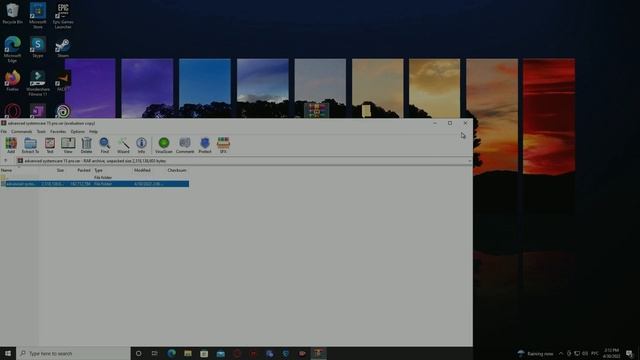Select the Epic Games Launcher shortcut
Image resolution: width=640 pixels, height=360 pixels.
pos(63,16)
